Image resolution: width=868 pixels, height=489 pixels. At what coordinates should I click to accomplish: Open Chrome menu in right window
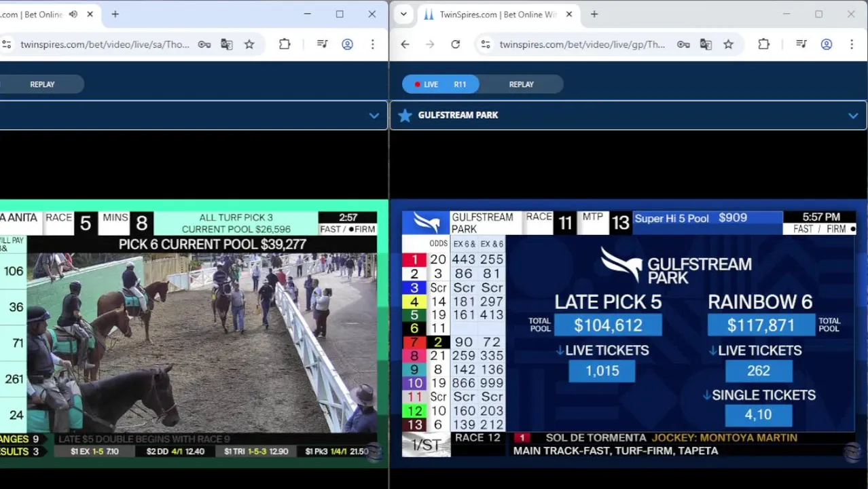[x=852, y=44]
